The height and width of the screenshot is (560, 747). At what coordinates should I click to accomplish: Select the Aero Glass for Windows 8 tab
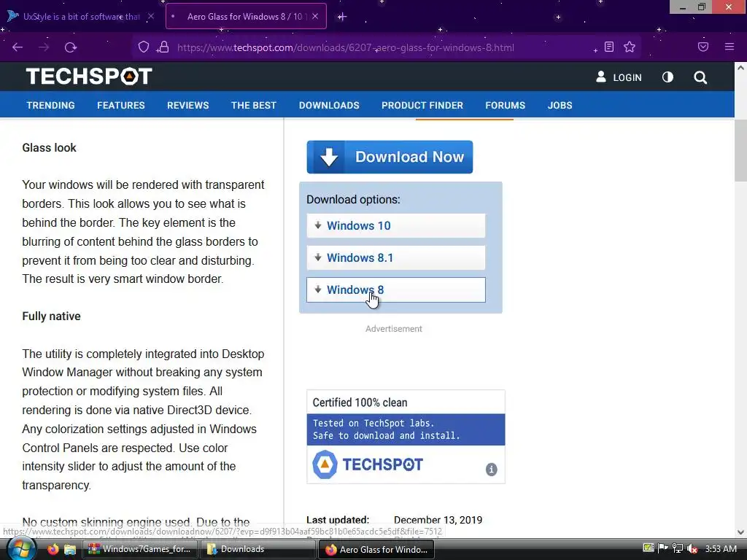click(x=246, y=16)
